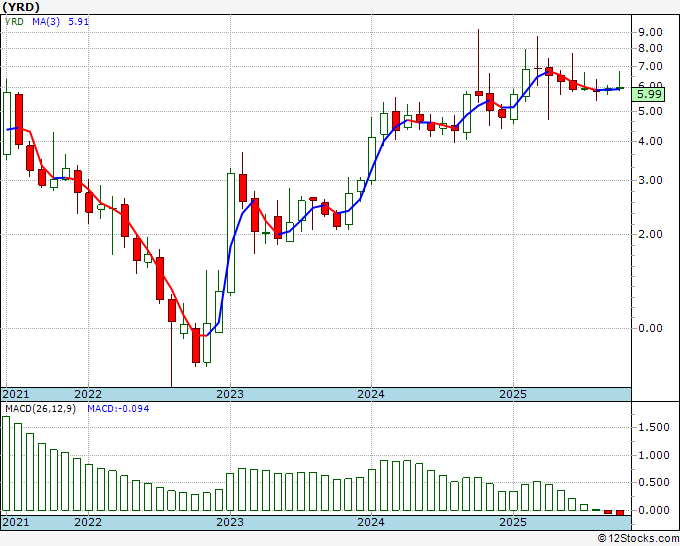Click the YRD legend label

pos(14,22)
